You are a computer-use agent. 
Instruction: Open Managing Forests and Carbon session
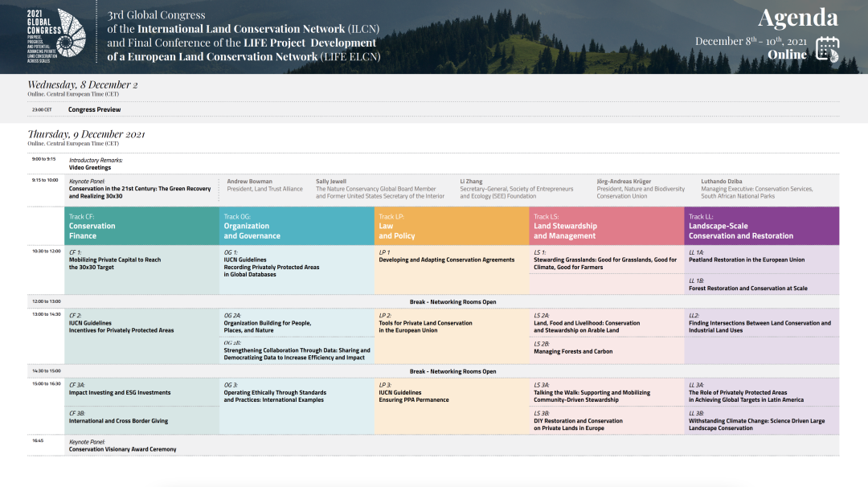(x=573, y=351)
